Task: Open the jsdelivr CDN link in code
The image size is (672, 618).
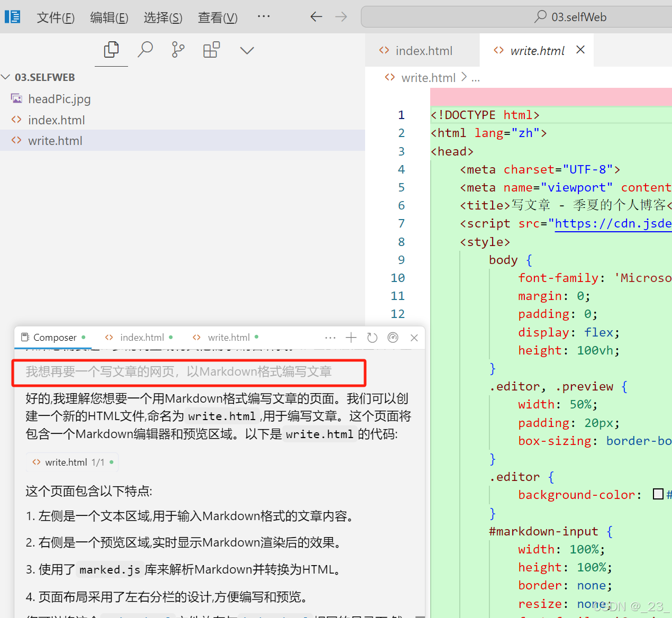Action: pos(612,224)
